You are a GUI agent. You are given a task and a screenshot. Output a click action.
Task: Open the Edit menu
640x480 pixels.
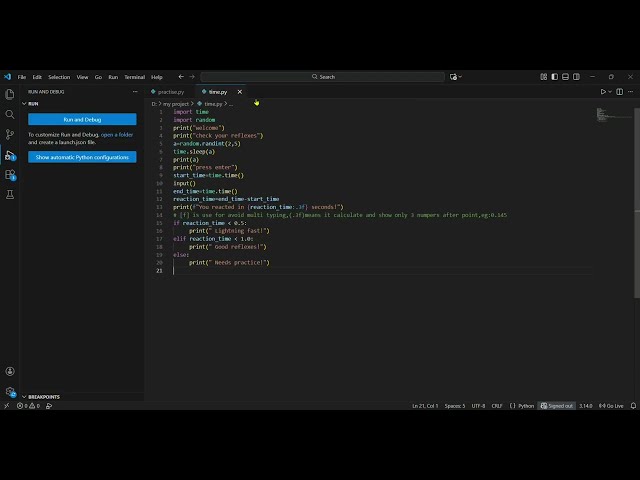point(37,77)
